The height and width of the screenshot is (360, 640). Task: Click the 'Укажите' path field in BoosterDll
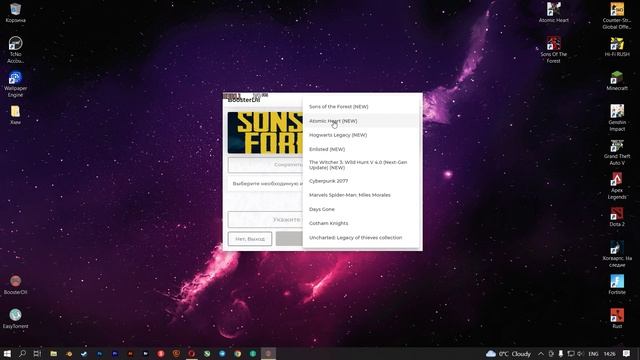265,220
